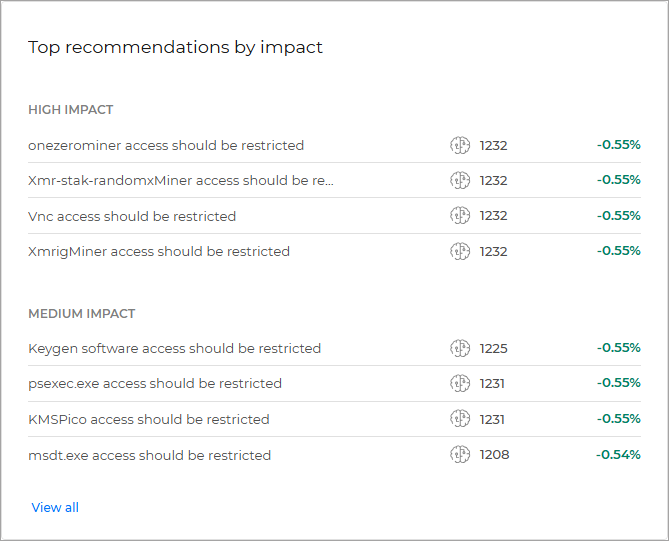Click brain icon beside Keygen software row
Image resolution: width=669 pixels, height=541 pixels.
460,349
